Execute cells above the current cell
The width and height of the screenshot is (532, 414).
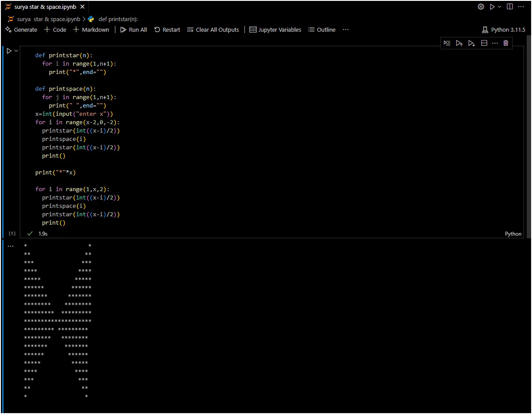click(459, 43)
